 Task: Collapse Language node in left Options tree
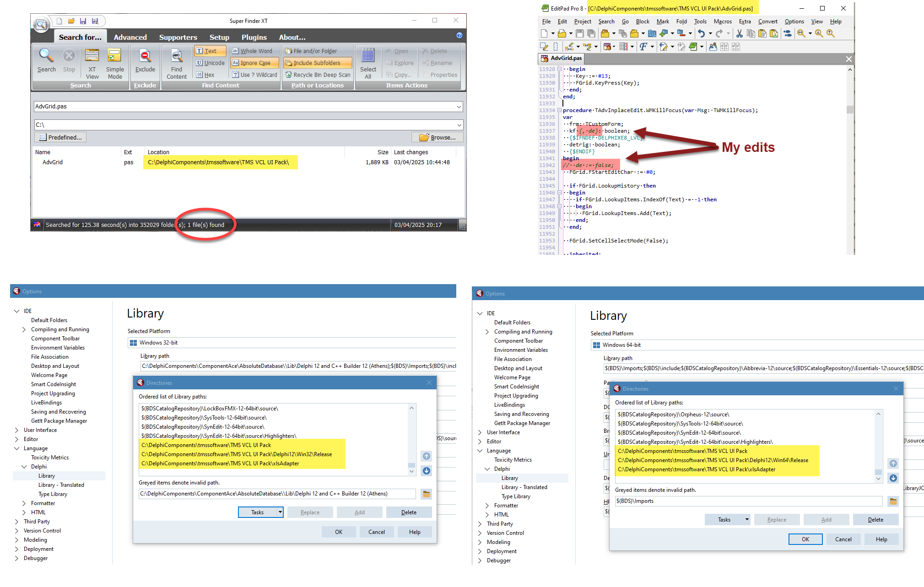[16, 448]
